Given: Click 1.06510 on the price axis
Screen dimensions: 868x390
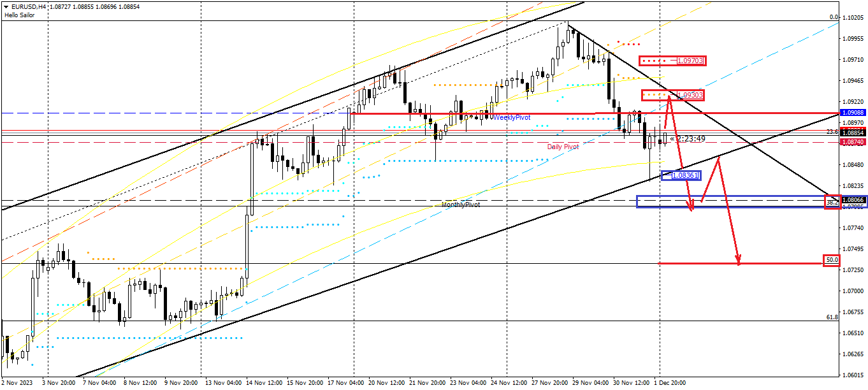Looking at the screenshot, I should click(x=853, y=333).
